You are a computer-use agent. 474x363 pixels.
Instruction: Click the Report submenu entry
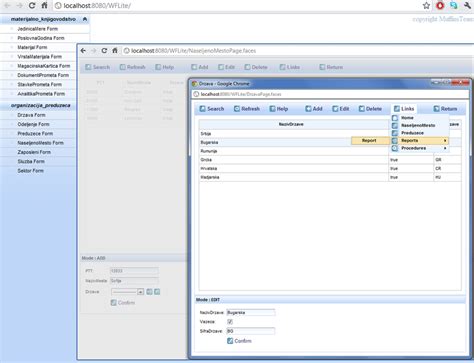[x=369, y=141]
